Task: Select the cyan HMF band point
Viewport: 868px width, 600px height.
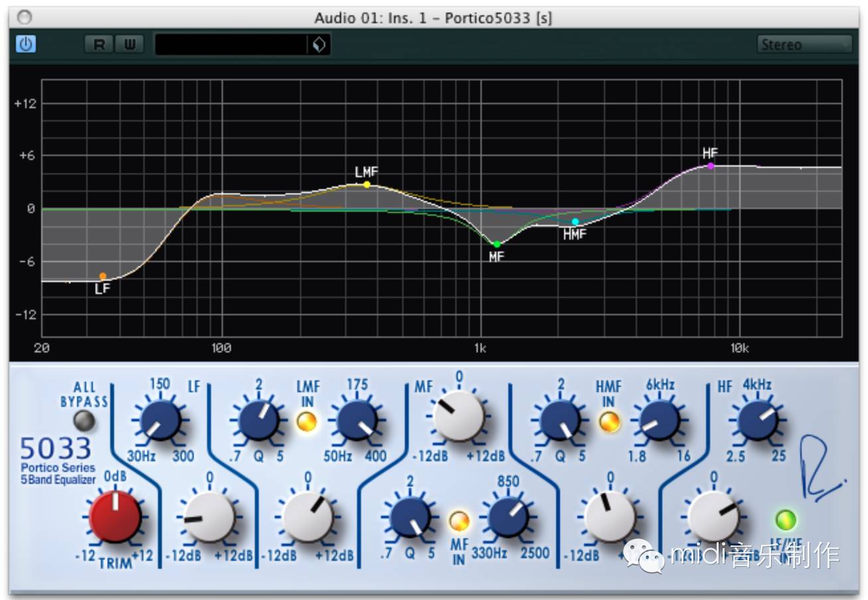Action: [575, 222]
